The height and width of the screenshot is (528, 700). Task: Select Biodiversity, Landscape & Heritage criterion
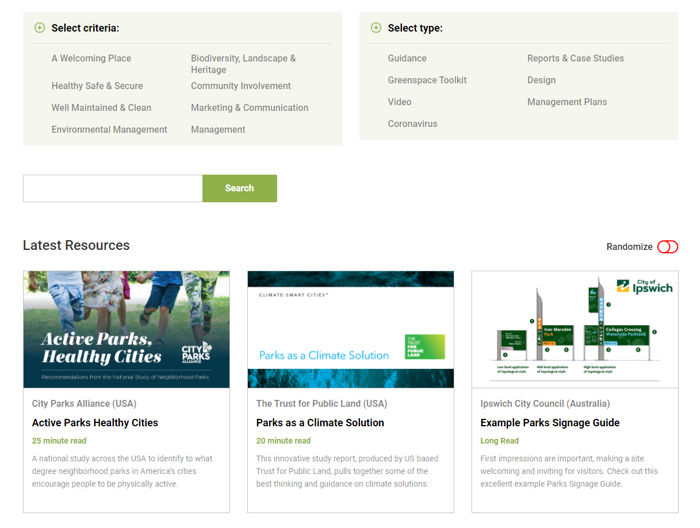click(243, 64)
